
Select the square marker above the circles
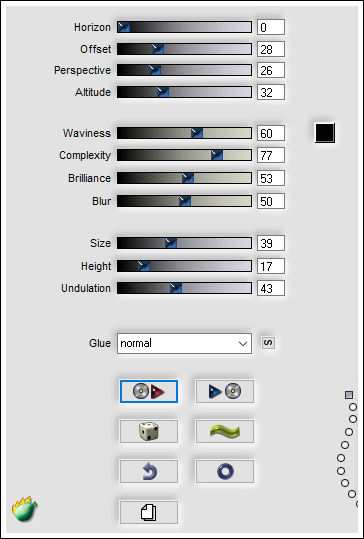[349, 395]
